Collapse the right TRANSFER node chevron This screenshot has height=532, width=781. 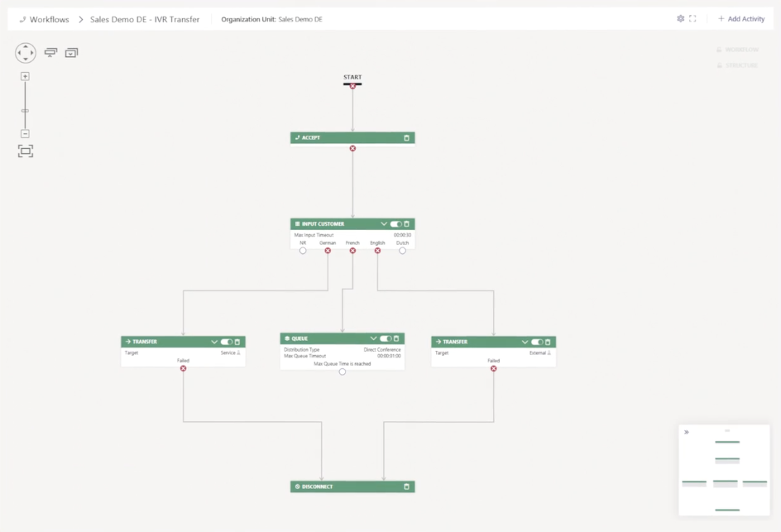tap(525, 342)
